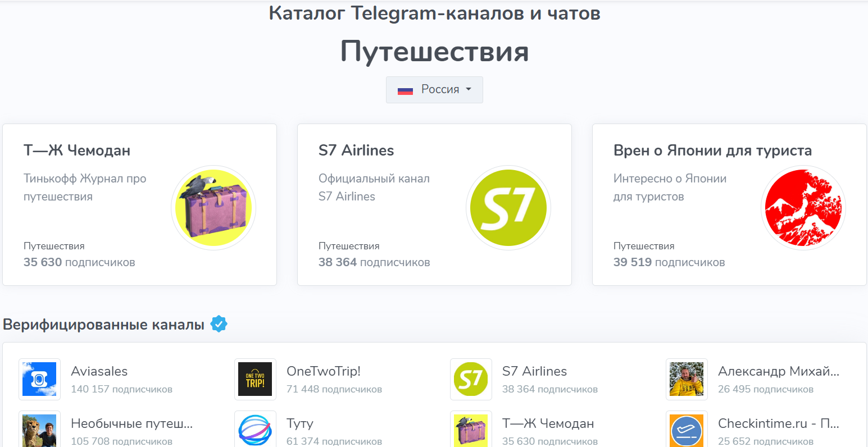Click the Туту globe logo
Viewport: 868px width, 447px height.
[255, 430]
